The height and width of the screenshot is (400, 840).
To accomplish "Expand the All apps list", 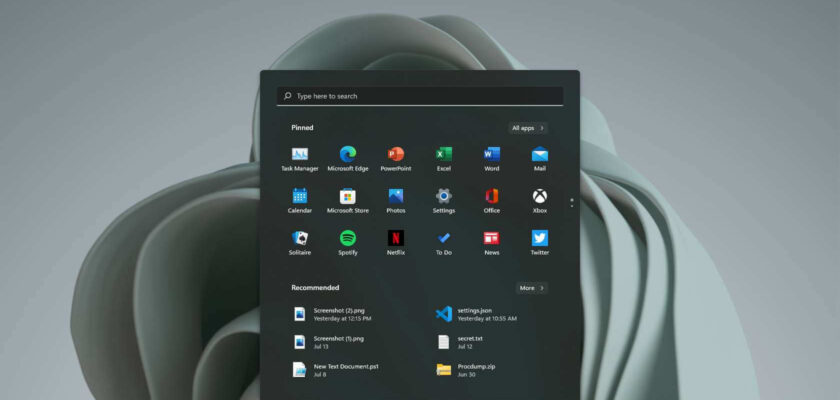I will 528,128.
